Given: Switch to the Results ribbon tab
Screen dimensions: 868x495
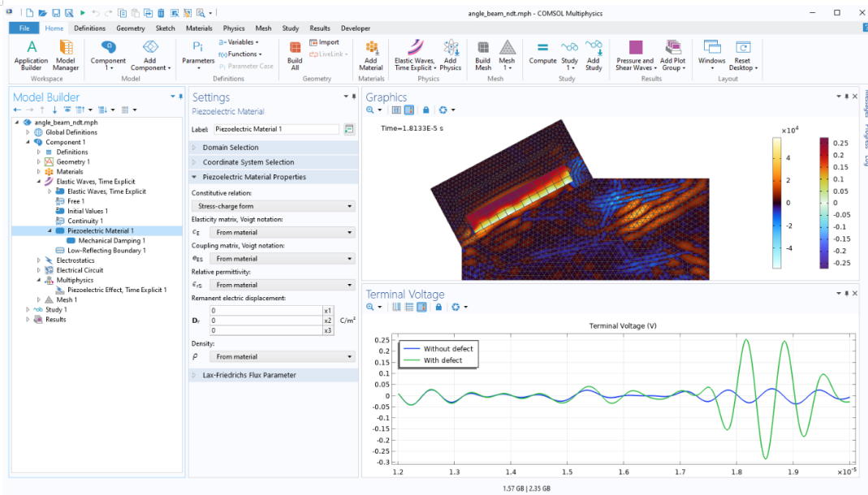Looking at the screenshot, I should click(320, 28).
